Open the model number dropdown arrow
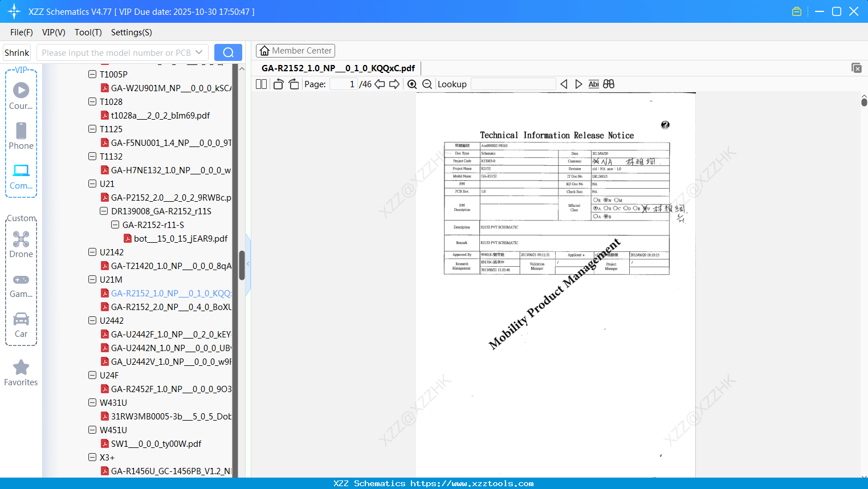The image size is (868, 489). [x=199, y=52]
